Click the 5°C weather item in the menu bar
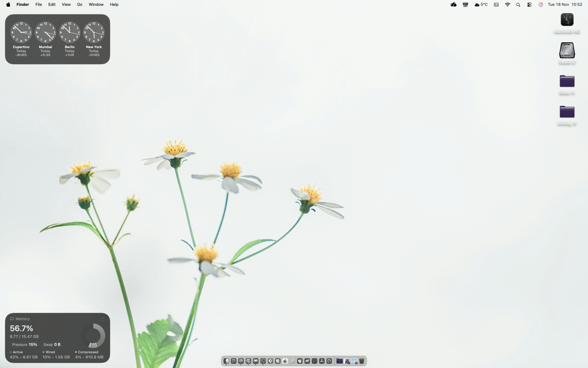Screen dimensions: 588x368 point(481,4)
